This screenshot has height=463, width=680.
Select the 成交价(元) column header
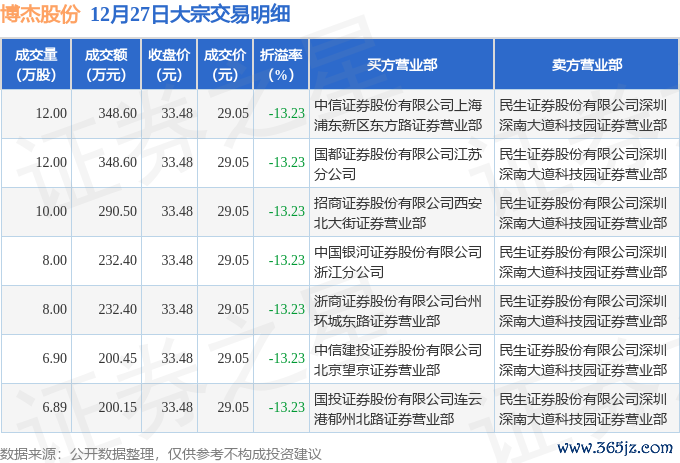pos(225,65)
